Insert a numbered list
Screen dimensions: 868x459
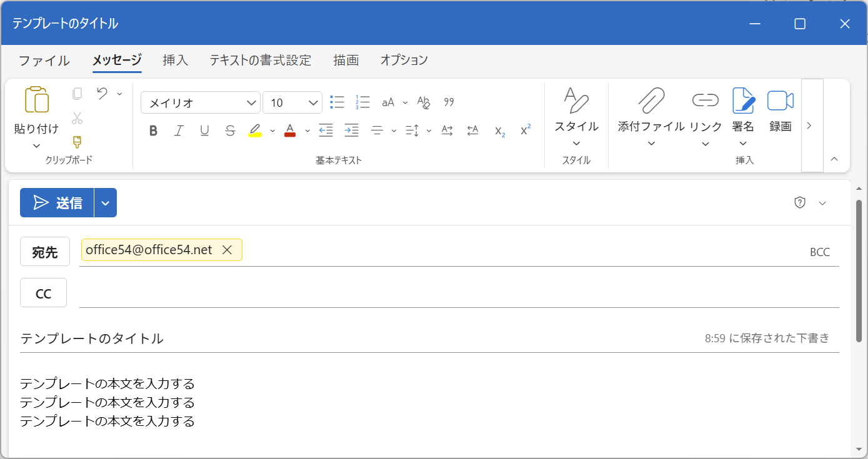tap(362, 102)
